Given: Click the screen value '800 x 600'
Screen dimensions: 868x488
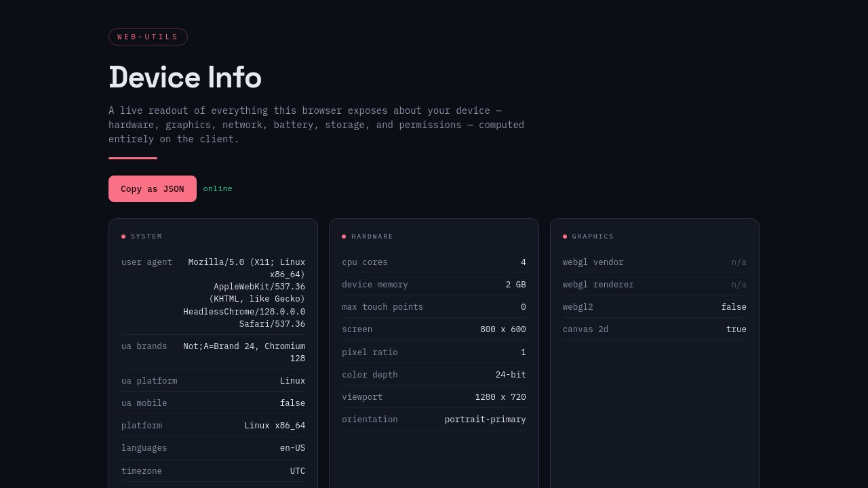Looking at the screenshot, I should [x=503, y=329].
